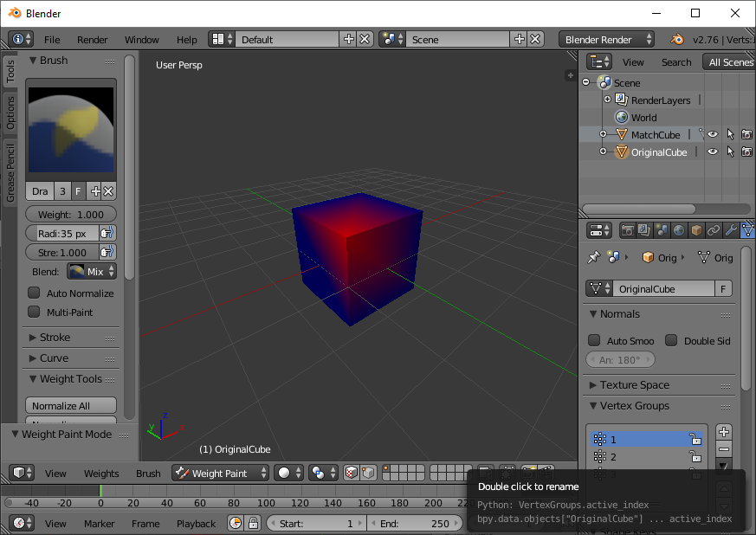Toggle MatchCube selectability cursor icon
This screenshot has height=535, width=756.
[x=730, y=134]
